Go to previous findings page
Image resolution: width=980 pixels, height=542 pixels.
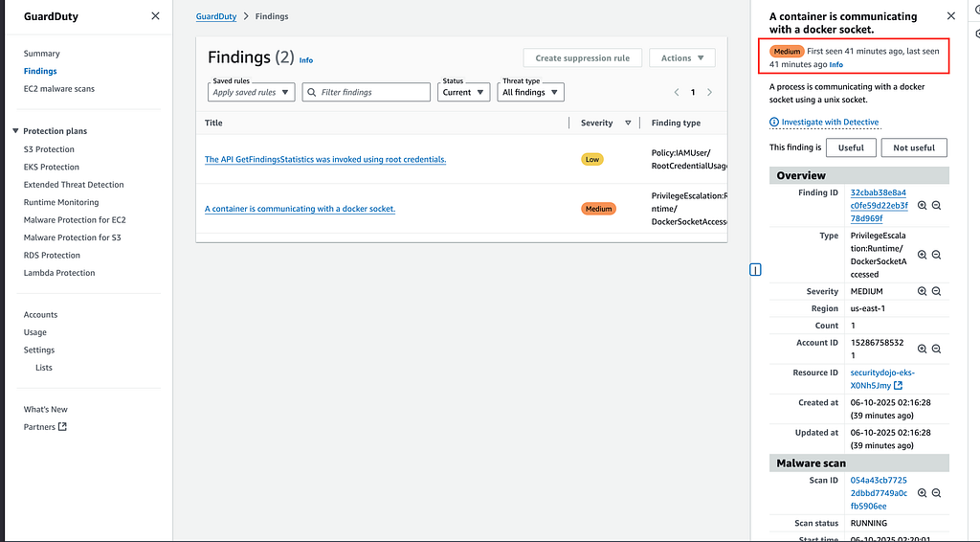pyautogui.click(x=677, y=93)
